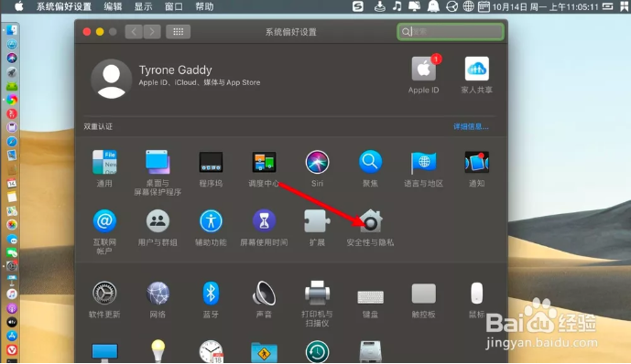This screenshot has width=631, height=364.
Task: Click the bell icon in menu bar
Action: tap(433, 6)
